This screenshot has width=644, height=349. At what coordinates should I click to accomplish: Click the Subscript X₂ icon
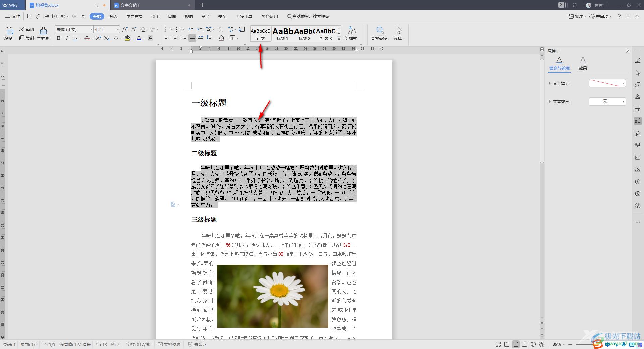coord(107,38)
